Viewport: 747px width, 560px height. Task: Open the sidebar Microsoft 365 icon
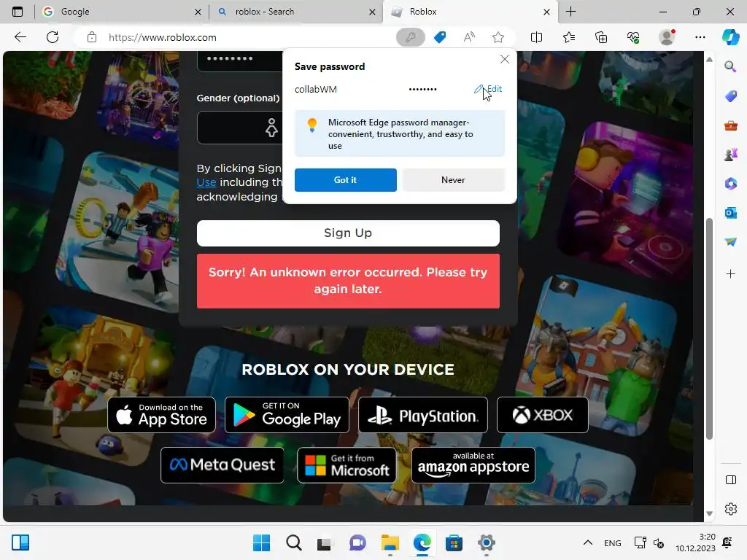point(730,183)
